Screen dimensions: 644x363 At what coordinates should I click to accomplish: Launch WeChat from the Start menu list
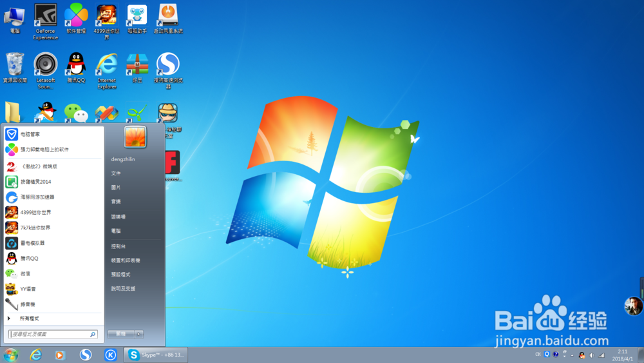click(x=53, y=274)
